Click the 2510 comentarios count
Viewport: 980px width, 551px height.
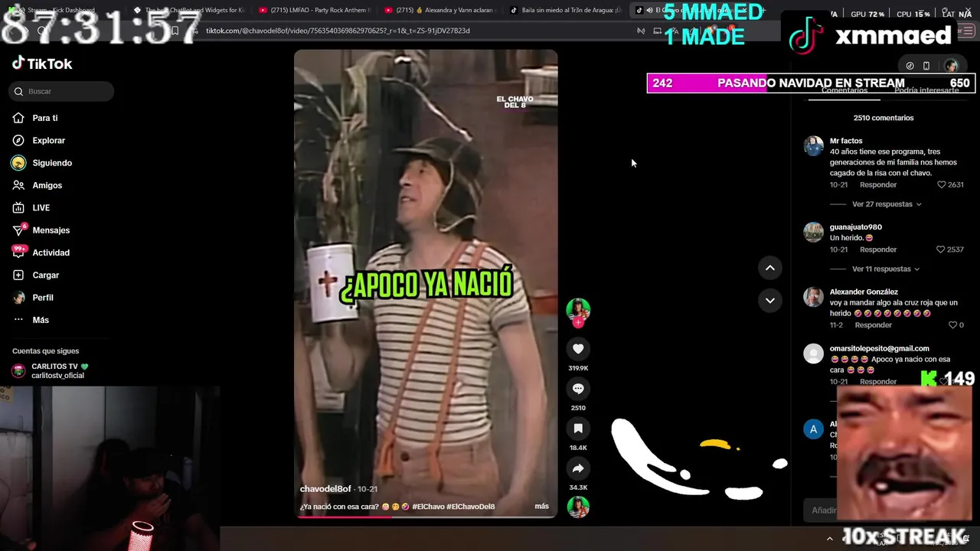point(884,118)
